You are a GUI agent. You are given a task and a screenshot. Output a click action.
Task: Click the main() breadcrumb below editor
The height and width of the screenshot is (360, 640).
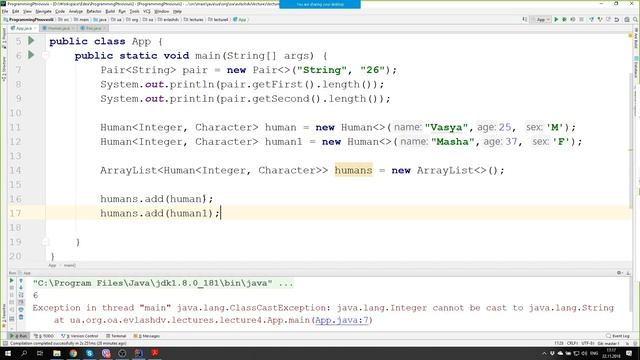(69, 265)
